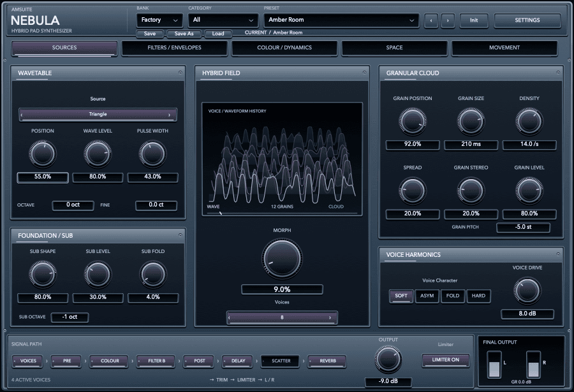This screenshot has height=392, width=574.
Task: Switch to the MOVEMENT tab
Action: point(504,48)
